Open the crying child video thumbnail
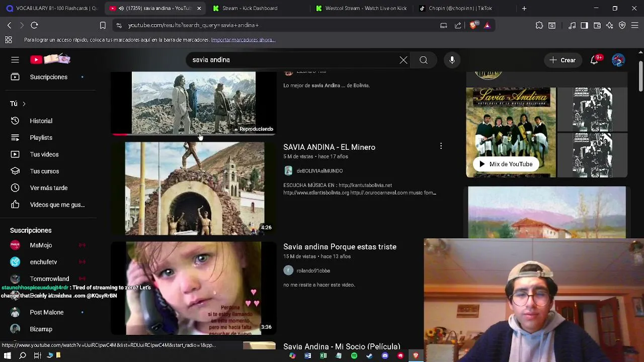The image size is (644, 362). 194,288
